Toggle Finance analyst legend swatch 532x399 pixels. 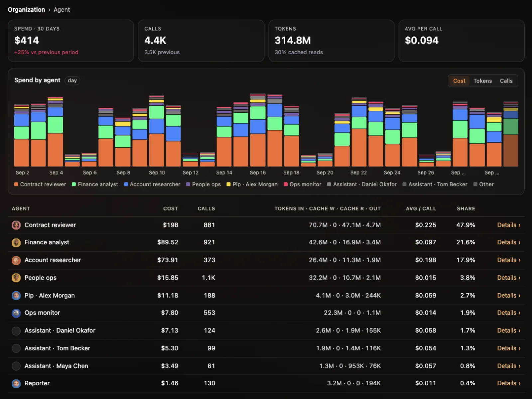click(74, 184)
